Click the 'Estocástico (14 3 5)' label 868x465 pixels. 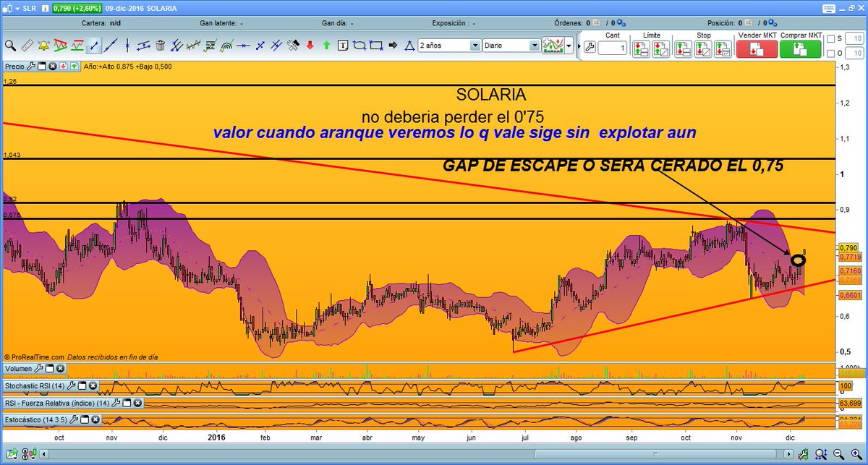point(35,419)
